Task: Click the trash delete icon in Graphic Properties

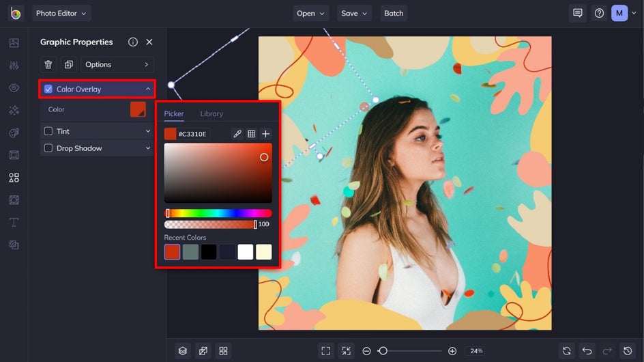Action: pyautogui.click(x=48, y=64)
